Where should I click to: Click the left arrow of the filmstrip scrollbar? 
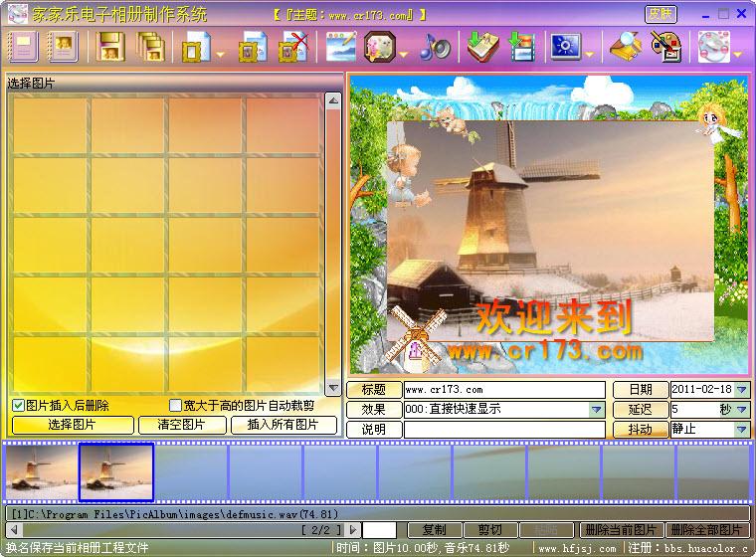(x=15, y=530)
